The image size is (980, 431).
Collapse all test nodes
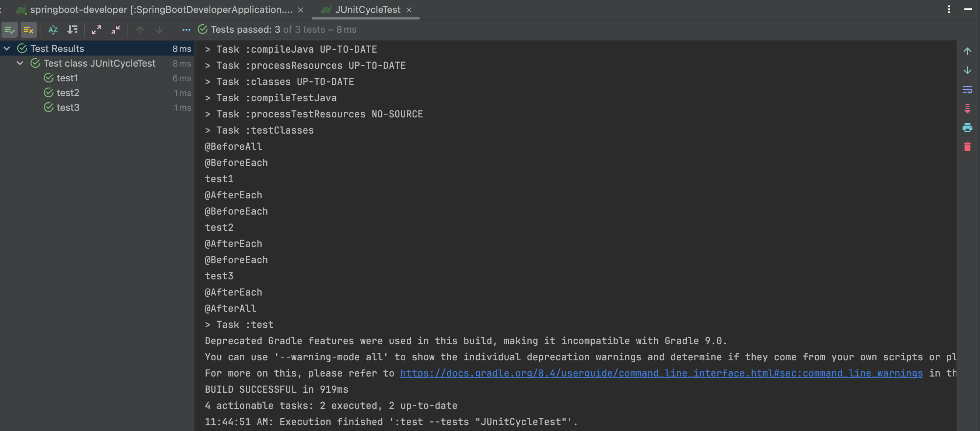tap(116, 30)
